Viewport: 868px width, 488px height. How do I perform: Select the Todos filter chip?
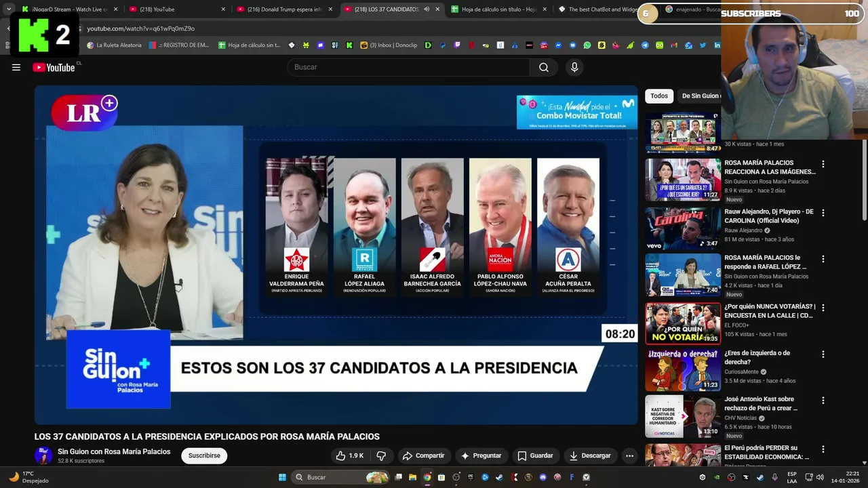point(659,96)
